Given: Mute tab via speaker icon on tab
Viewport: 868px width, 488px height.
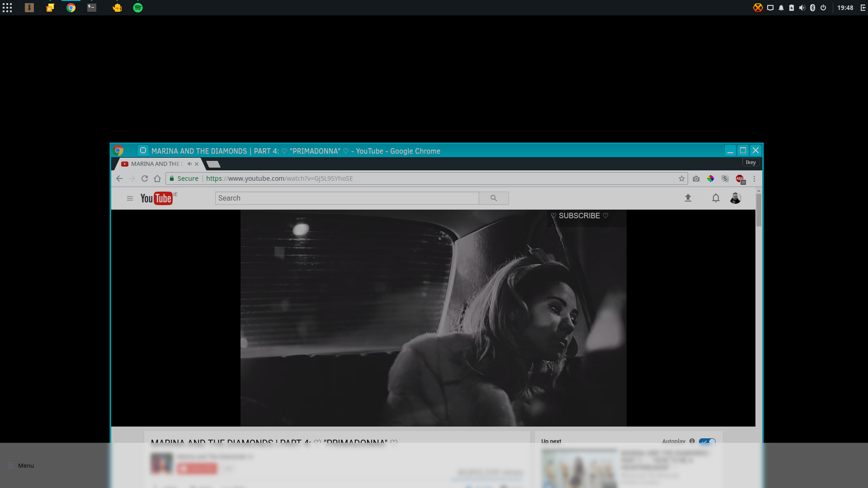Looking at the screenshot, I should (x=189, y=164).
